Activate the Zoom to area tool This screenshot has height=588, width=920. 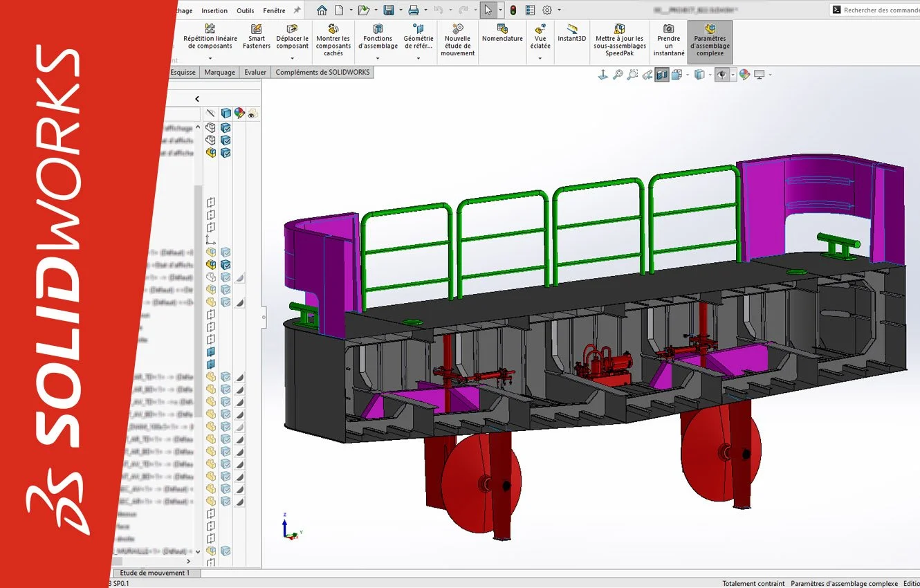[x=633, y=74]
